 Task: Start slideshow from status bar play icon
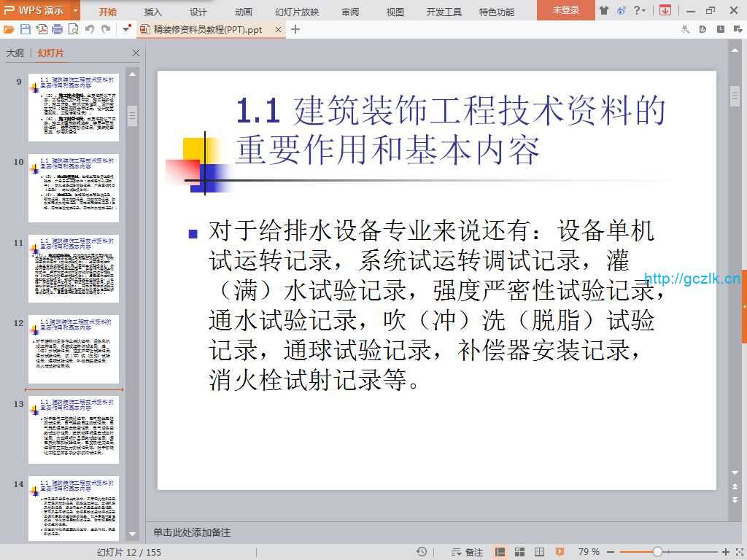(560, 552)
